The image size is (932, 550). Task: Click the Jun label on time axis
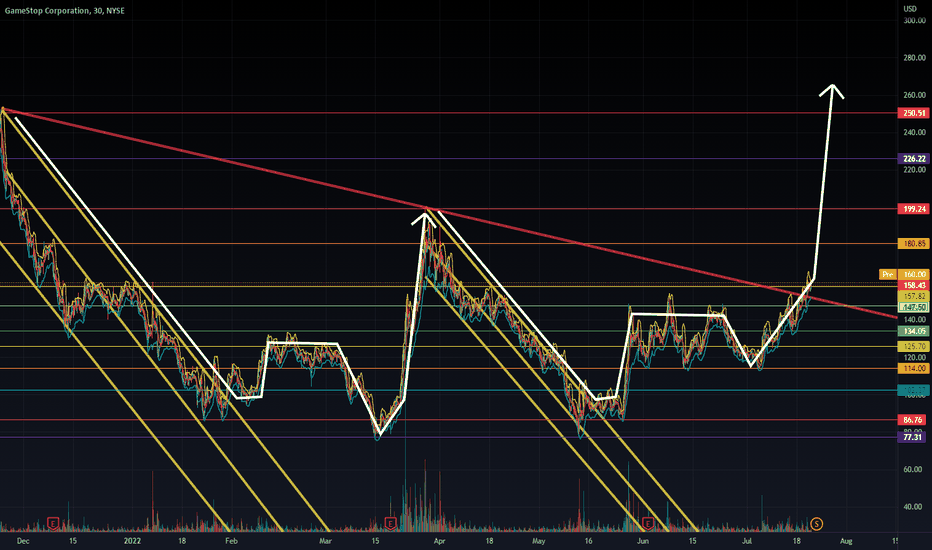tap(643, 541)
